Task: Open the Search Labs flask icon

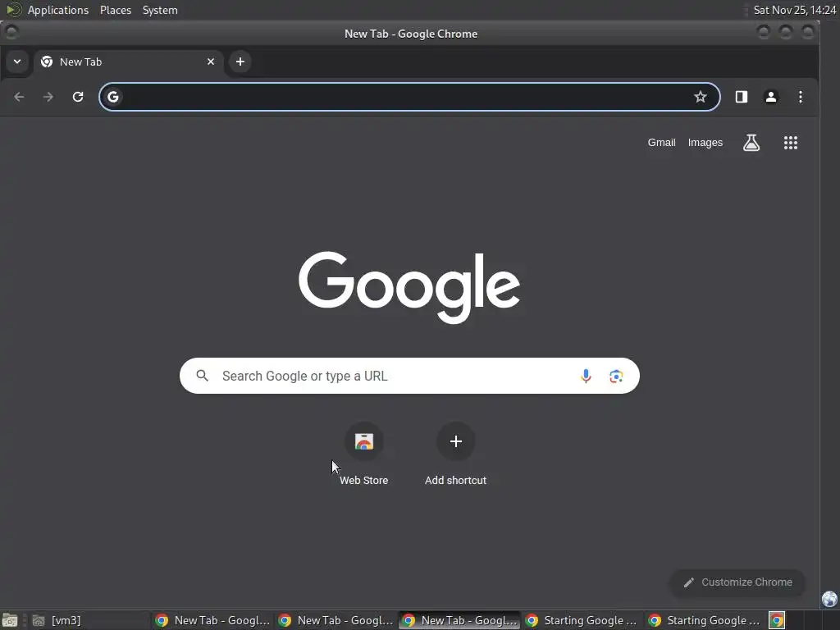Action: (x=751, y=143)
